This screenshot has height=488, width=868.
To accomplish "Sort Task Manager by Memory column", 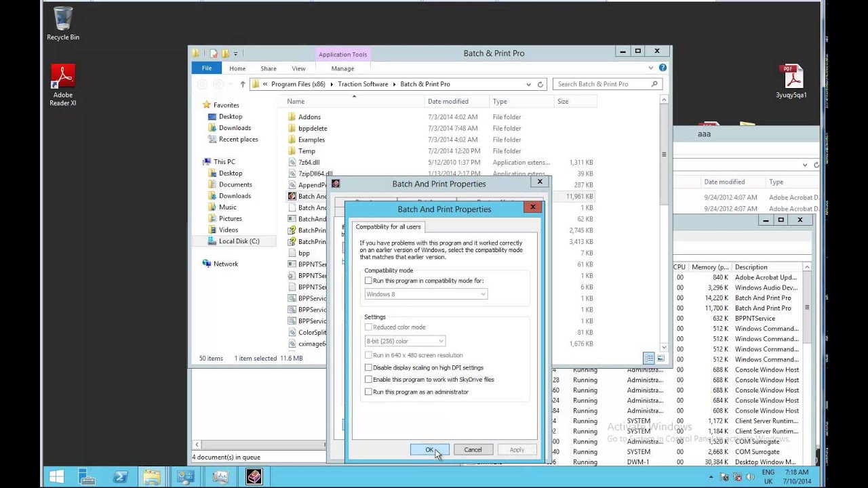I will point(710,267).
